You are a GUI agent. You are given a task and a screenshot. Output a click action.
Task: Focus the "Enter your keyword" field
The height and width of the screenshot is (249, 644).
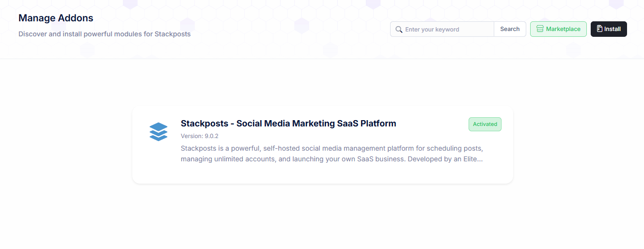(x=446, y=30)
